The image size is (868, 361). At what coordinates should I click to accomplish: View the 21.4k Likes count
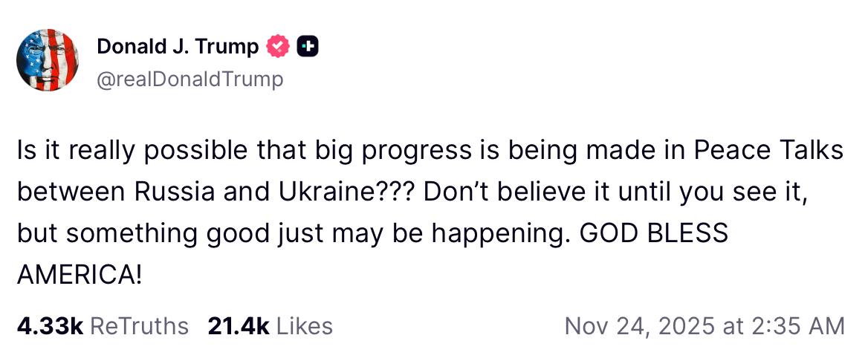click(239, 325)
